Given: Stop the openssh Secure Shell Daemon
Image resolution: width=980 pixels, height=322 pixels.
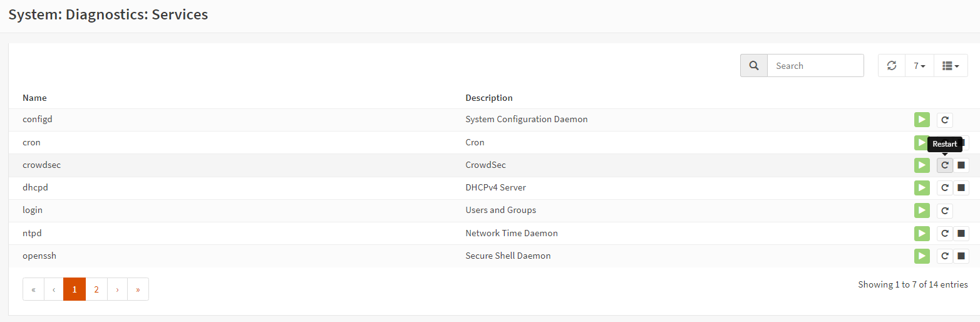Looking at the screenshot, I should [962, 256].
